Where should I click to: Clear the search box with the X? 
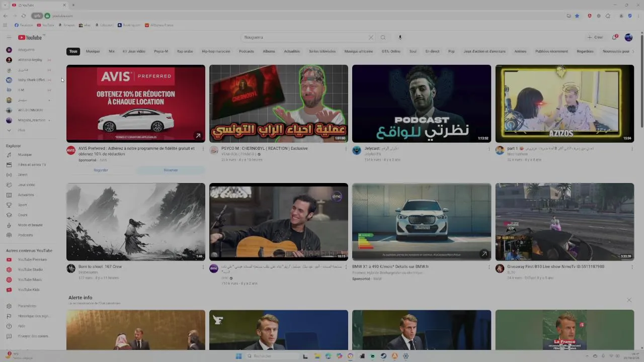(x=371, y=37)
